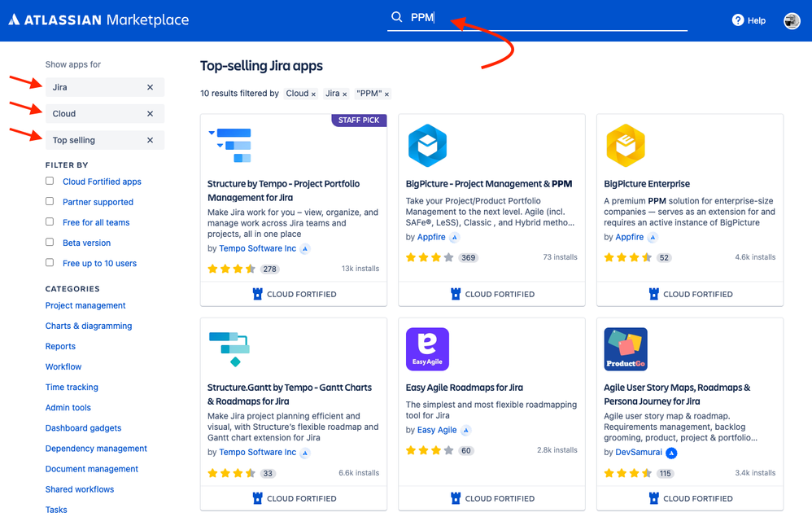
Task: Click the Appfire vendor on BigPicture Enterprise
Action: click(629, 237)
